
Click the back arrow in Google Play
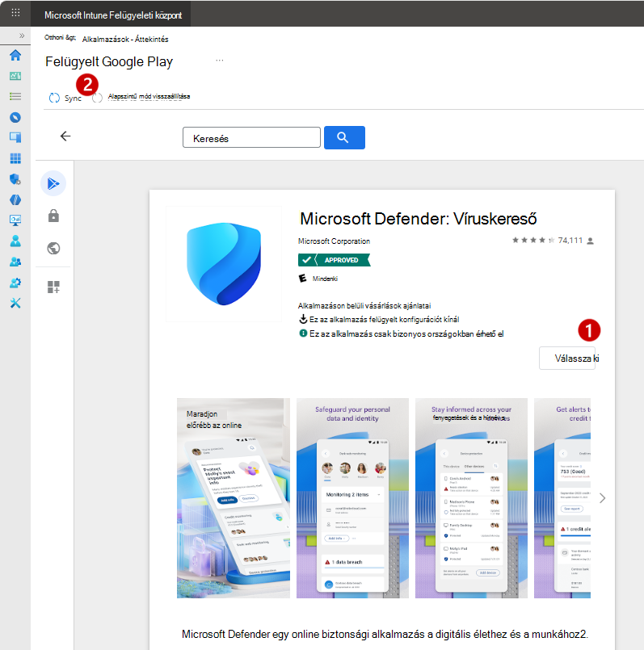click(x=65, y=136)
